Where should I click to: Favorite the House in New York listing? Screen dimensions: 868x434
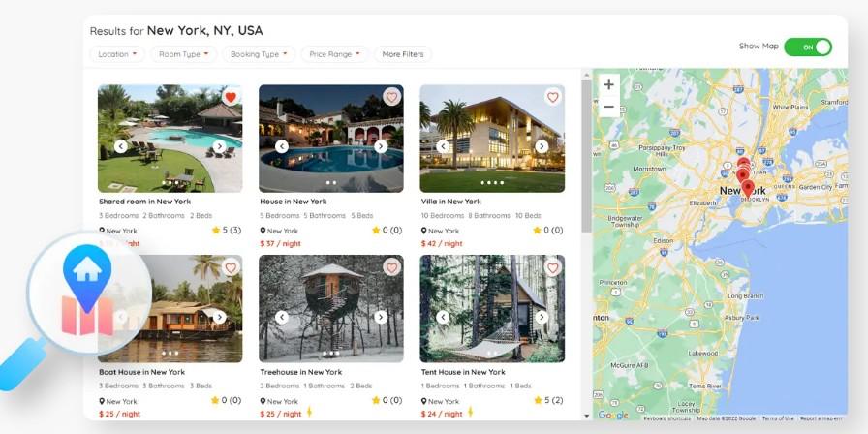coord(392,97)
